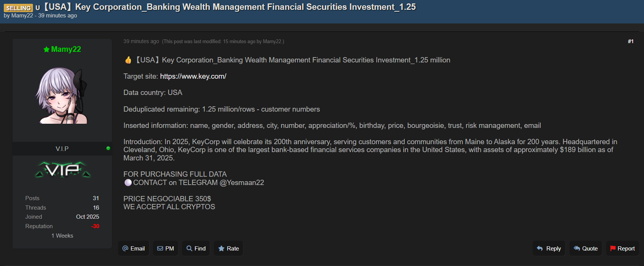This screenshot has height=266, width=644.
Task: Click the green star beside Mamy22
Action: 47,50
